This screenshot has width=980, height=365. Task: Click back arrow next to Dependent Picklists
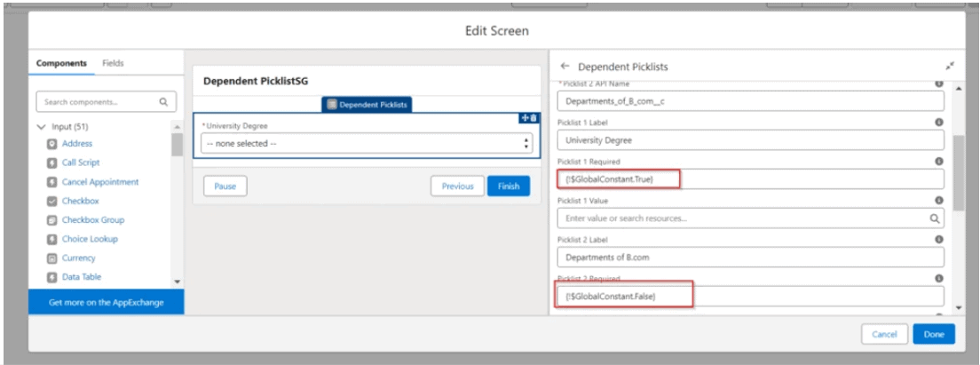tap(565, 67)
